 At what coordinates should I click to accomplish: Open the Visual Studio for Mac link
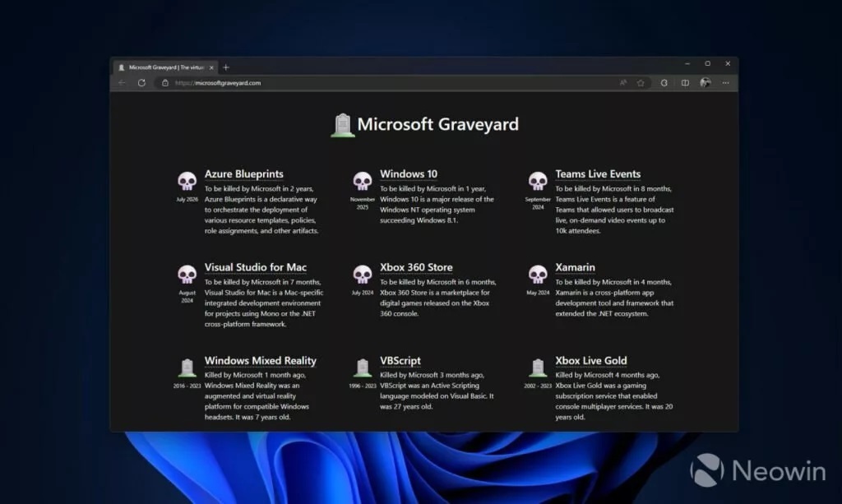[x=256, y=267]
